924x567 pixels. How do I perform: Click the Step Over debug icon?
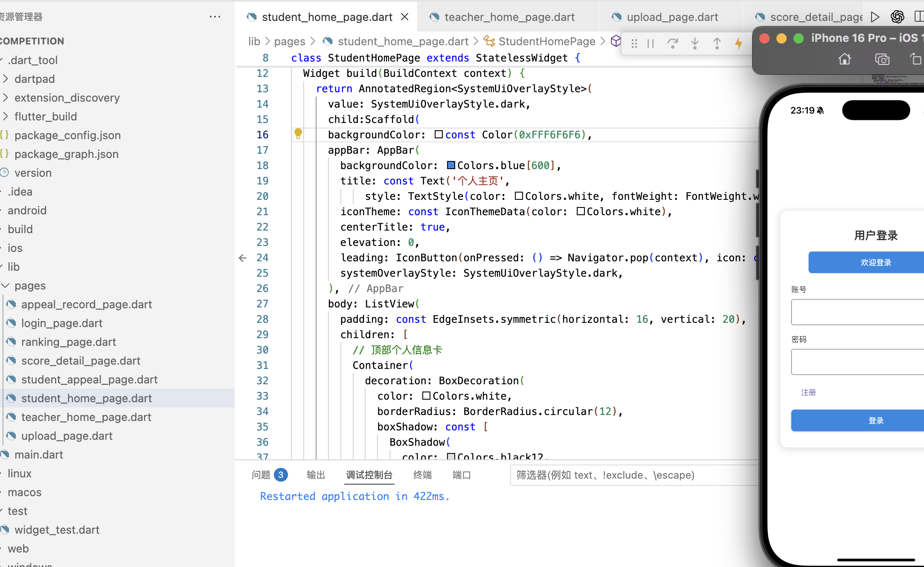(x=673, y=43)
